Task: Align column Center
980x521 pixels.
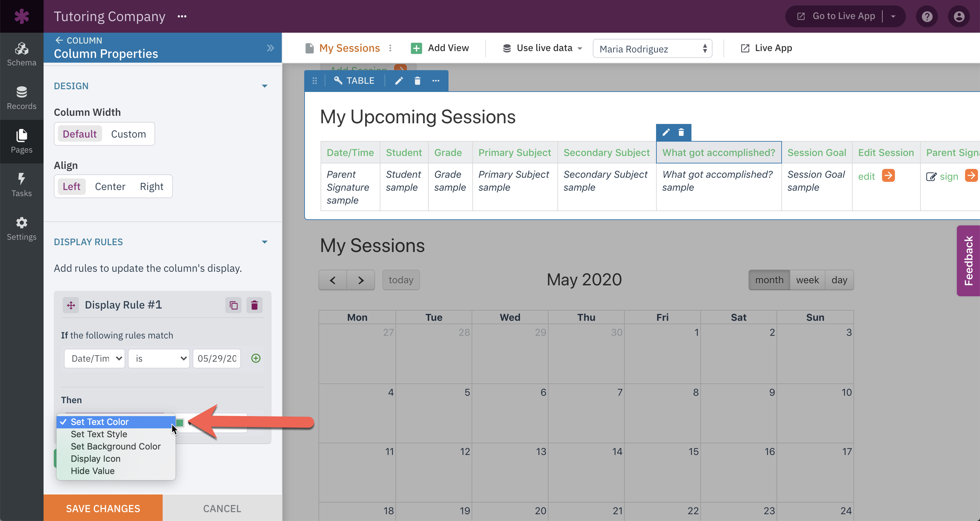Action: 110,187
